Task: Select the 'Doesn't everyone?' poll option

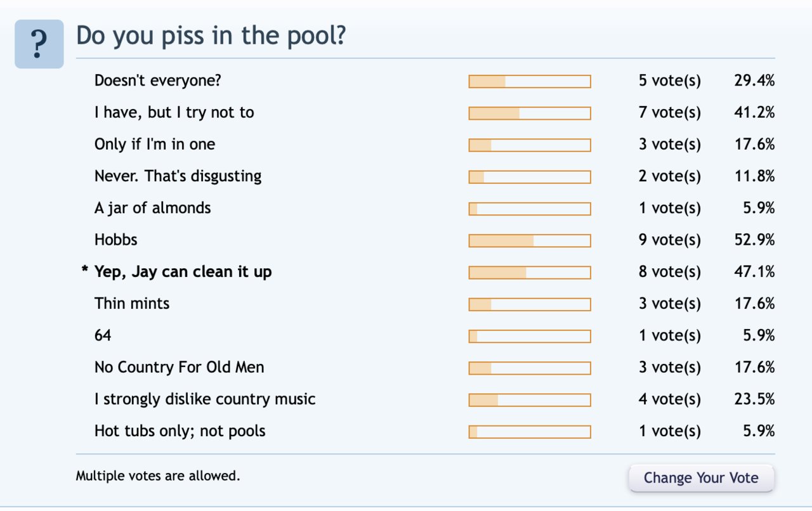Action: click(158, 81)
